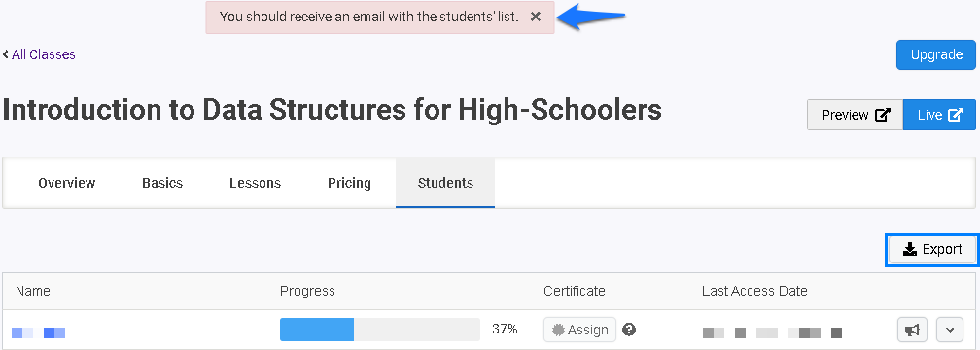Export the students list
This screenshot has width=980, height=350.
pos(931,250)
